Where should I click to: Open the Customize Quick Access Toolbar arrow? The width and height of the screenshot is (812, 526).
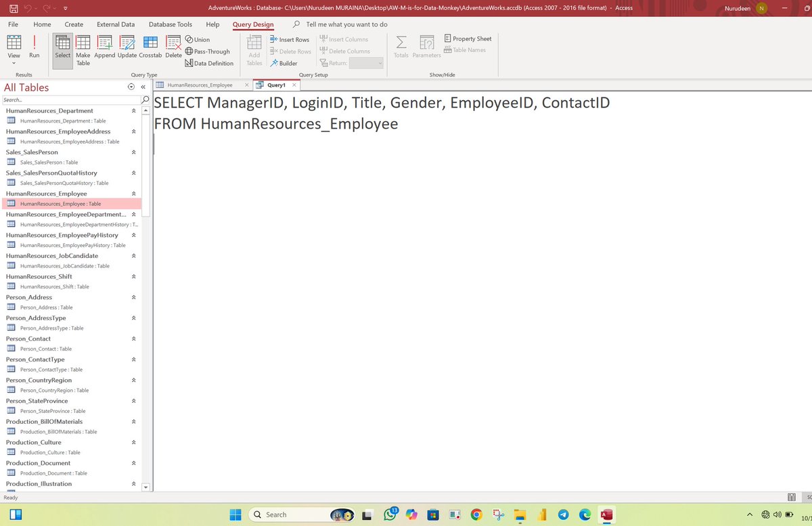pos(65,8)
